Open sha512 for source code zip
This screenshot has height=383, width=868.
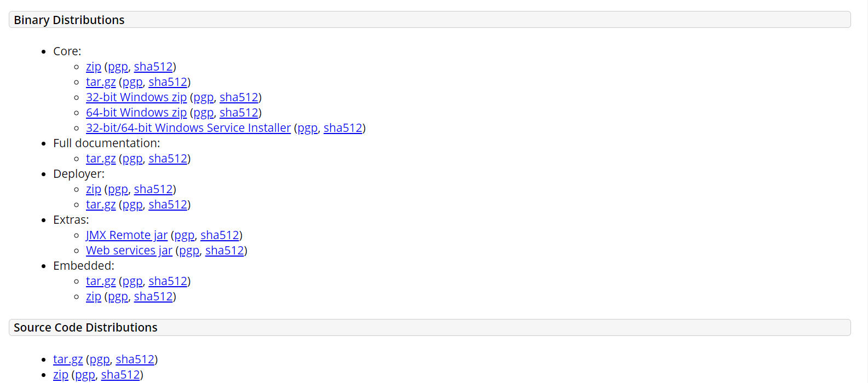point(120,375)
